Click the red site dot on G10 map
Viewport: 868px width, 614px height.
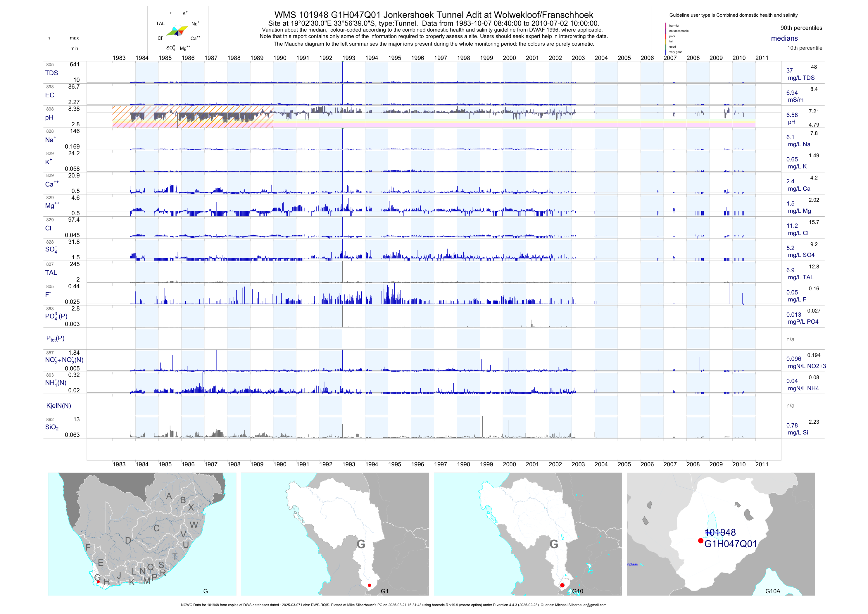562,585
